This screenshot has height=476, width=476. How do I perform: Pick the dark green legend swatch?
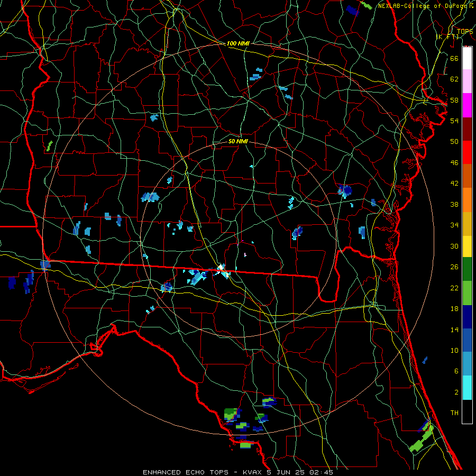[467, 269]
